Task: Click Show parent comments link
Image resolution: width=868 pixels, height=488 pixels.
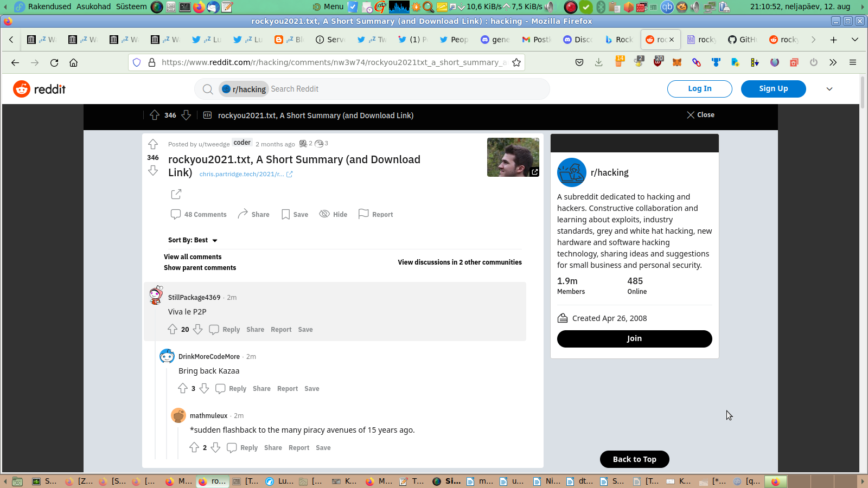Action: [x=200, y=268]
